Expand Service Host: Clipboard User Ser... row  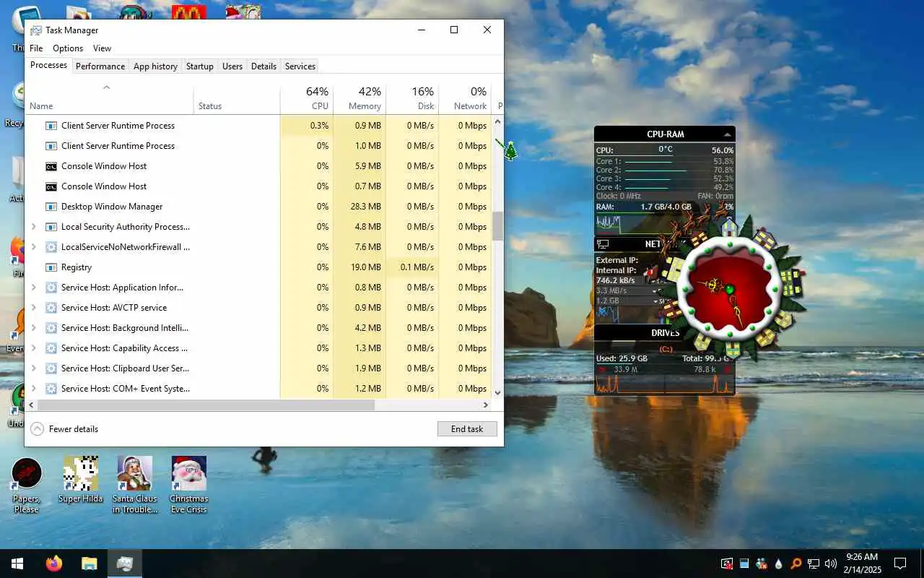coord(33,368)
